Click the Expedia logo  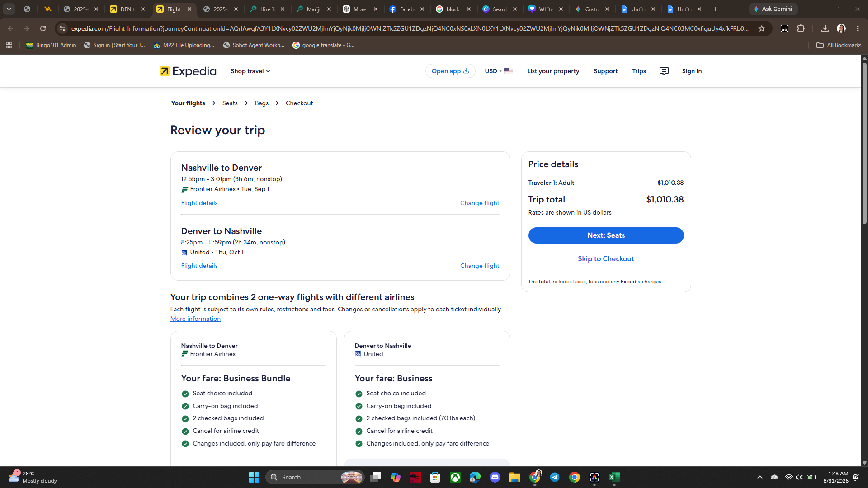(188, 71)
